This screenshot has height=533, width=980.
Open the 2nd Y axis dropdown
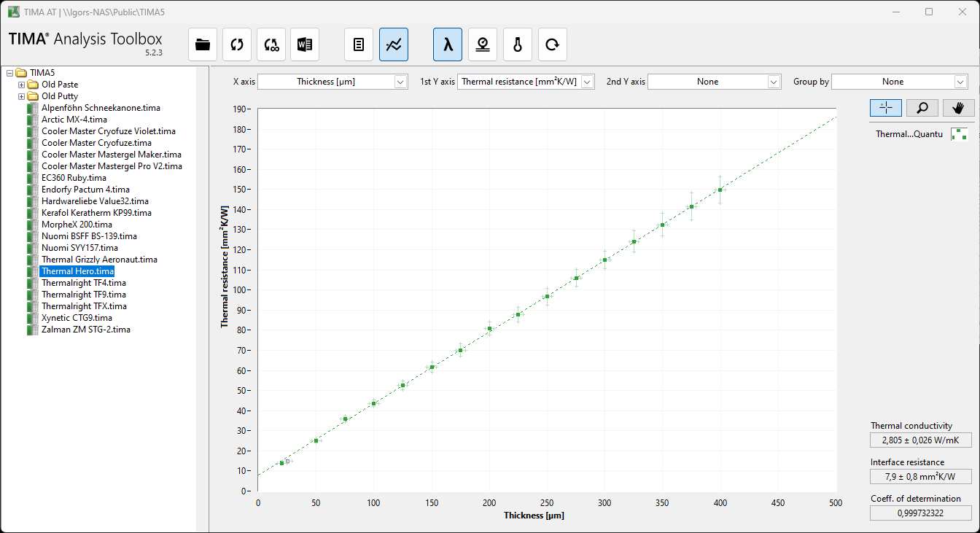coord(715,82)
